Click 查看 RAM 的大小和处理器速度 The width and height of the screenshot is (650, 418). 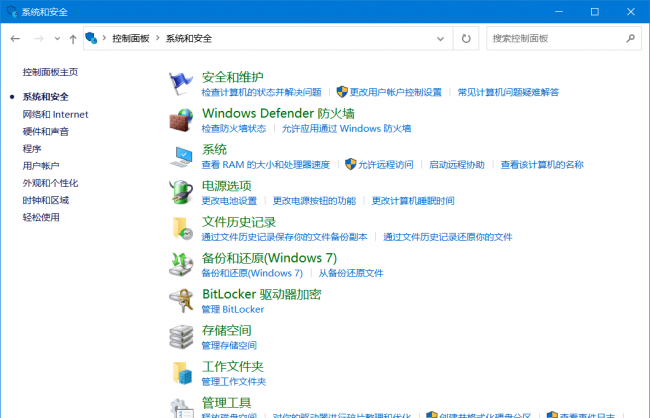tap(266, 165)
